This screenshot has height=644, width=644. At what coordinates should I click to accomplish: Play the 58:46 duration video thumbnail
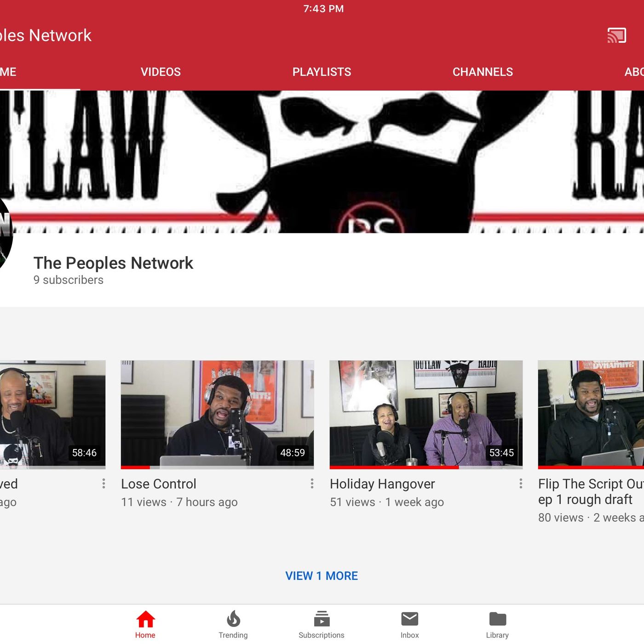(52, 414)
